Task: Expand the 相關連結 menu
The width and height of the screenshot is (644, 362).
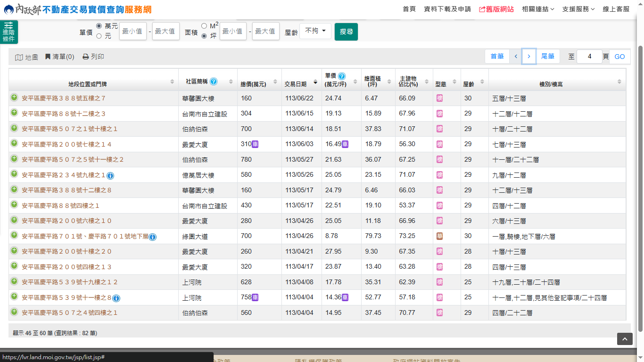Action: point(538,9)
